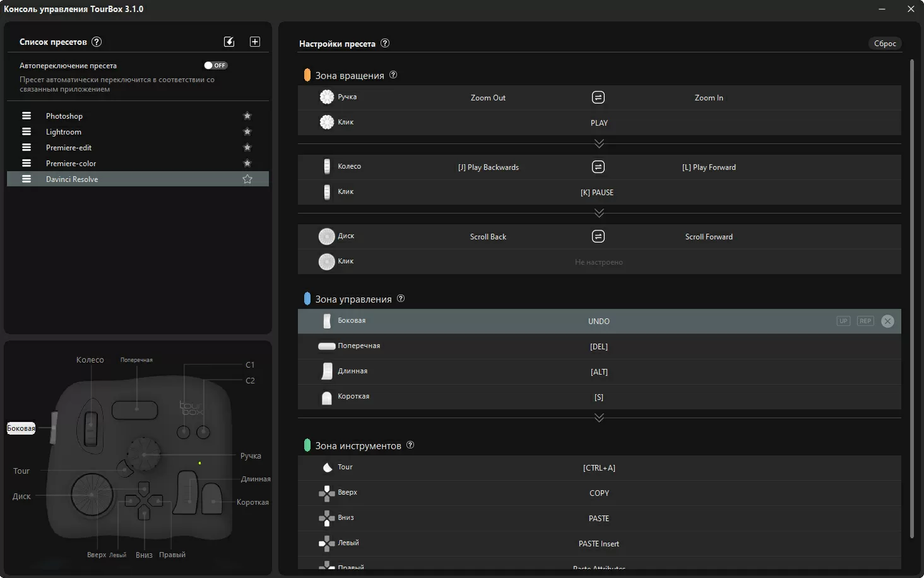
Task: Click Короткая label on device diagram
Action: coord(252,502)
